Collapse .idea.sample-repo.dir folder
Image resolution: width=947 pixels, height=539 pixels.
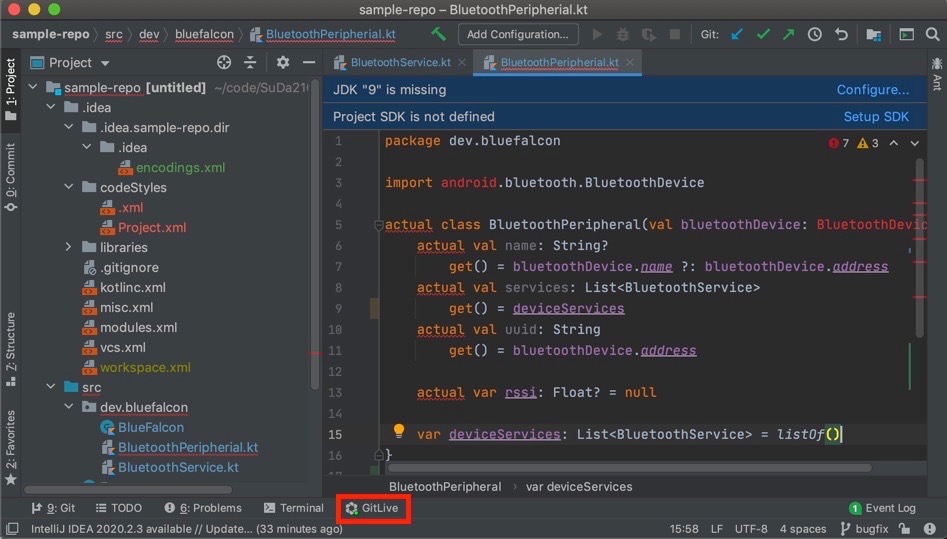(x=69, y=127)
